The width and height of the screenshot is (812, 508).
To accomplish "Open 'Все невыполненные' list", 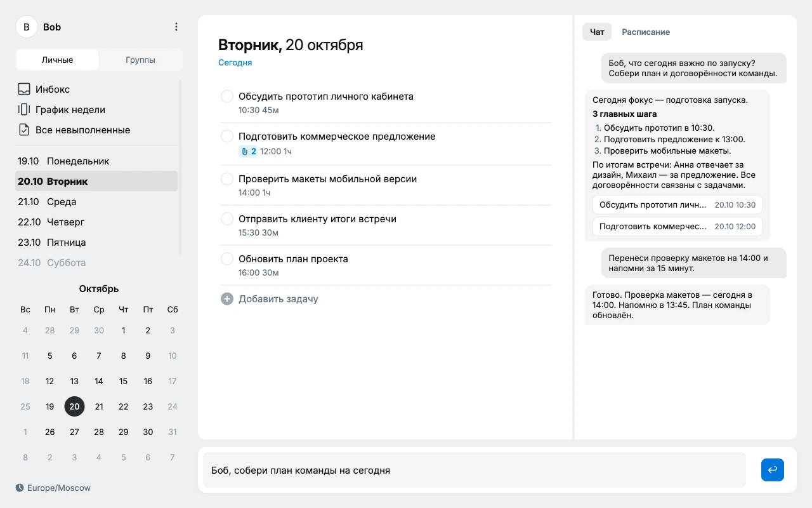I will coord(96,130).
